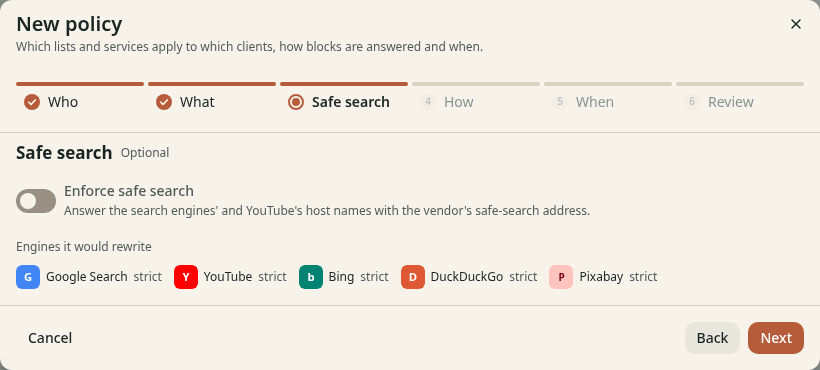Click 'strict' next to DuckDuckGo
The width and height of the screenshot is (820, 370).
[523, 277]
